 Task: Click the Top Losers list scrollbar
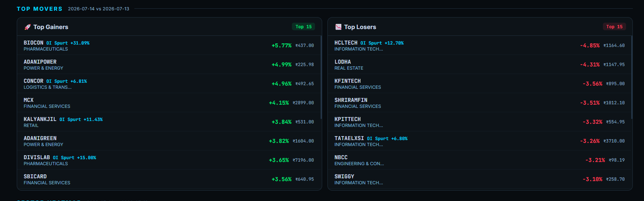click(632, 78)
